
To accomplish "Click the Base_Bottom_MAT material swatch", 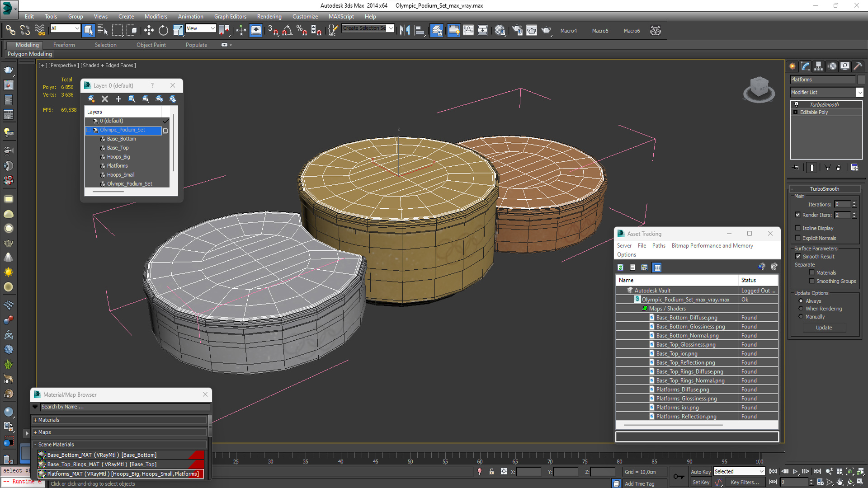I will (42, 455).
